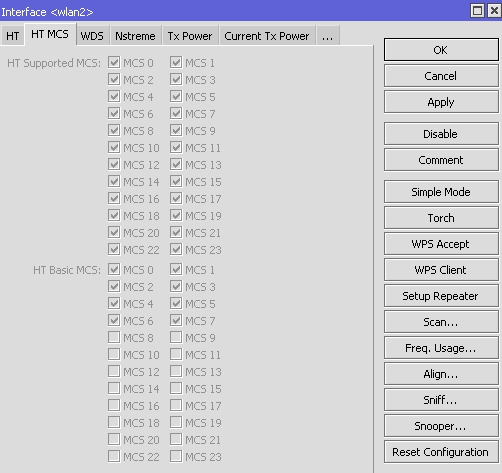Image resolution: width=502 pixels, height=473 pixels.
Task: Enable HT Basic MCS 21 checkbox
Action: (x=176, y=439)
